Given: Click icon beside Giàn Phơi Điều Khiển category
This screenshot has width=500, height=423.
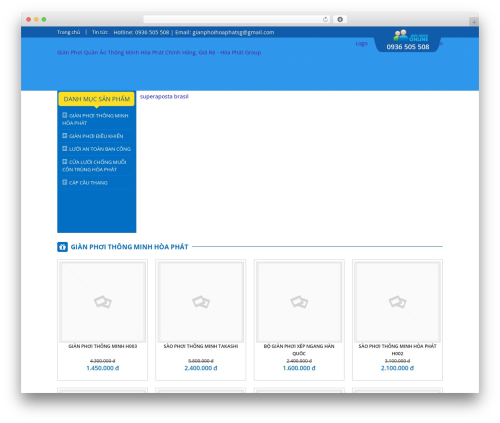Looking at the screenshot, I should [65, 136].
